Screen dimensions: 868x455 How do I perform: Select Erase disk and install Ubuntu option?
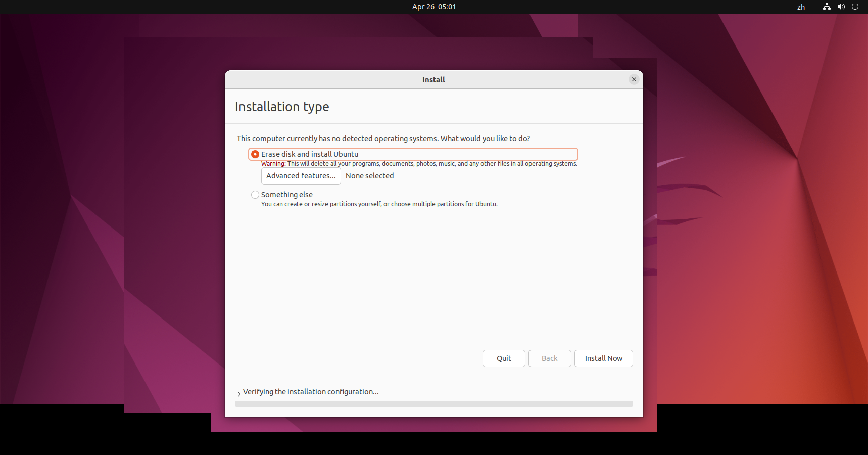pyautogui.click(x=413, y=154)
